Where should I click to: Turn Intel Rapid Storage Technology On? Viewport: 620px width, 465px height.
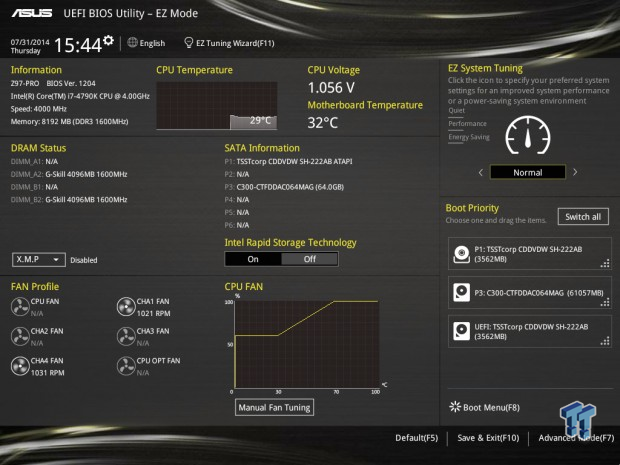253,259
